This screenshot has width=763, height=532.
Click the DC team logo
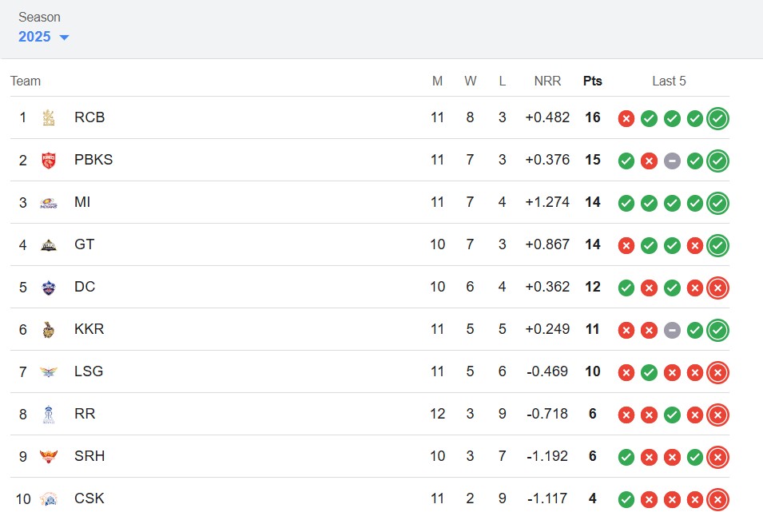click(48, 287)
